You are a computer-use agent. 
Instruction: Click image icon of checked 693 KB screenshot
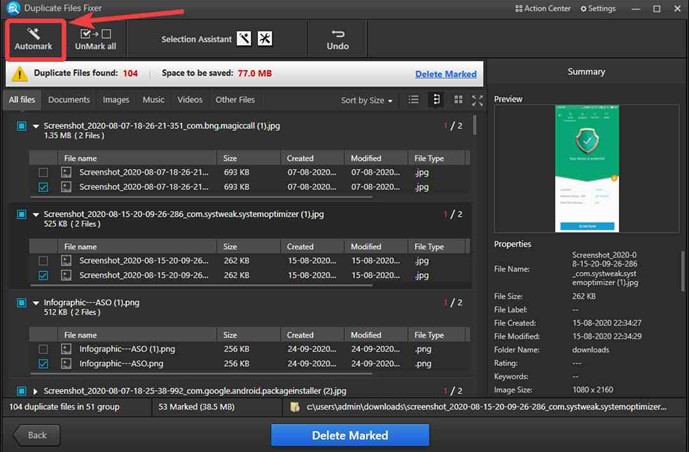(x=66, y=187)
